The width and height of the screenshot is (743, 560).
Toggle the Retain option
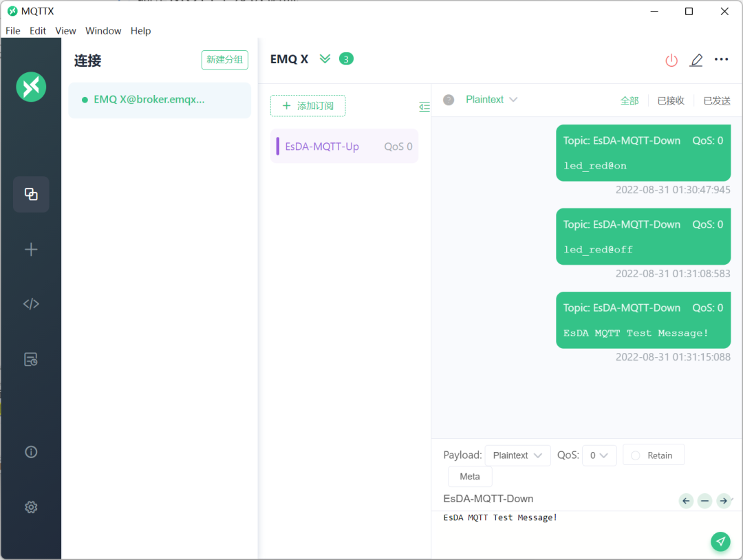(654, 455)
